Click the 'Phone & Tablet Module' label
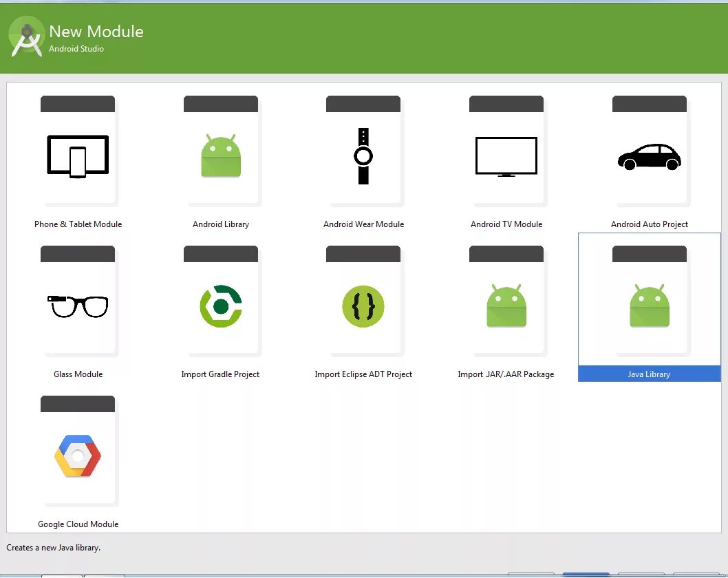Viewport: 728px width, 578px height. pos(78,224)
